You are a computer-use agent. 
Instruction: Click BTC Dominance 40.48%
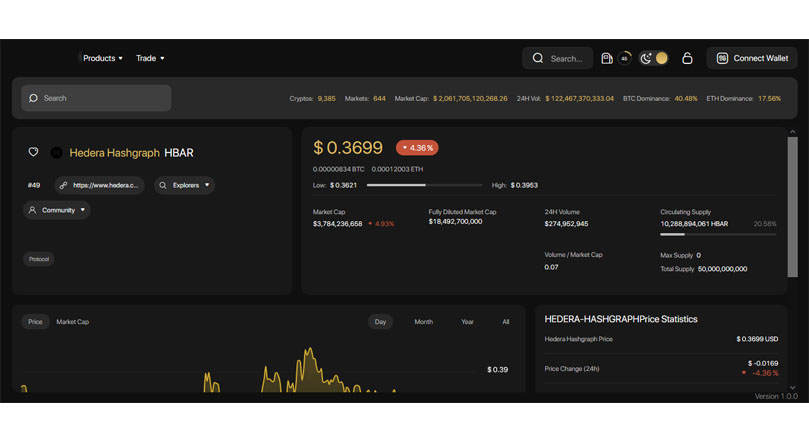pos(686,98)
